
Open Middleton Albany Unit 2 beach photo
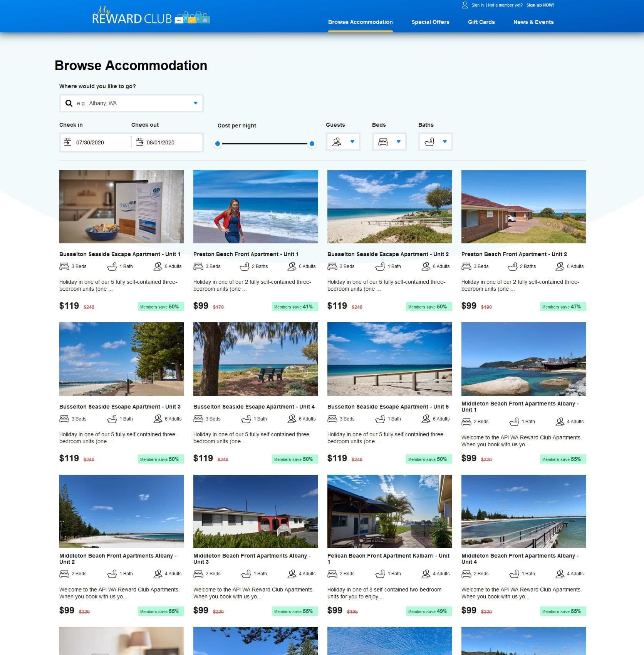coord(122,511)
